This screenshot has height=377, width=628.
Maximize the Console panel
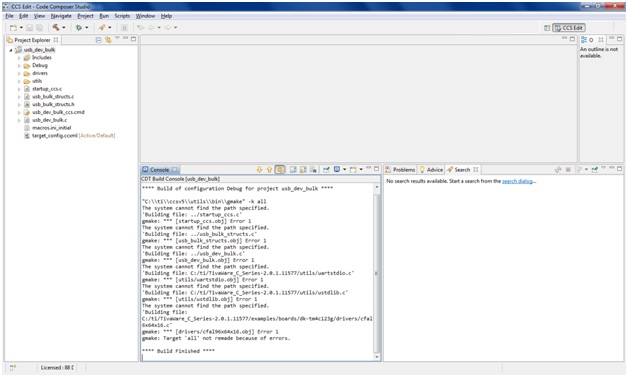coord(376,169)
